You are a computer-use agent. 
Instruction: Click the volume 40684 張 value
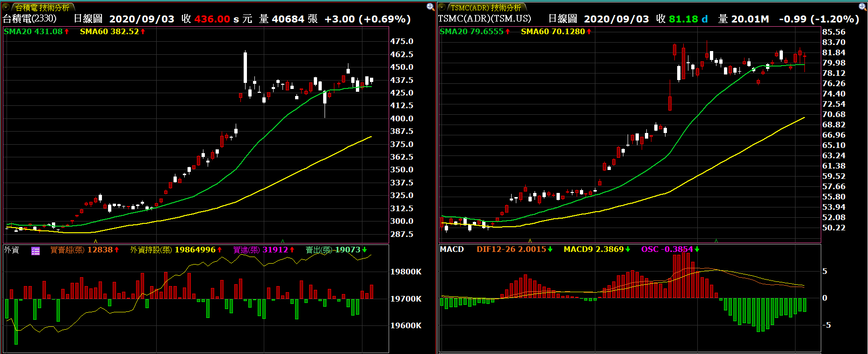tap(295, 19)
